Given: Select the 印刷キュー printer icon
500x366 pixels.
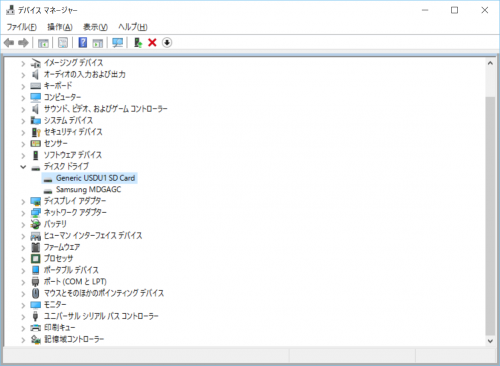Looking at the screenshot, I should (x=36, y=328).
